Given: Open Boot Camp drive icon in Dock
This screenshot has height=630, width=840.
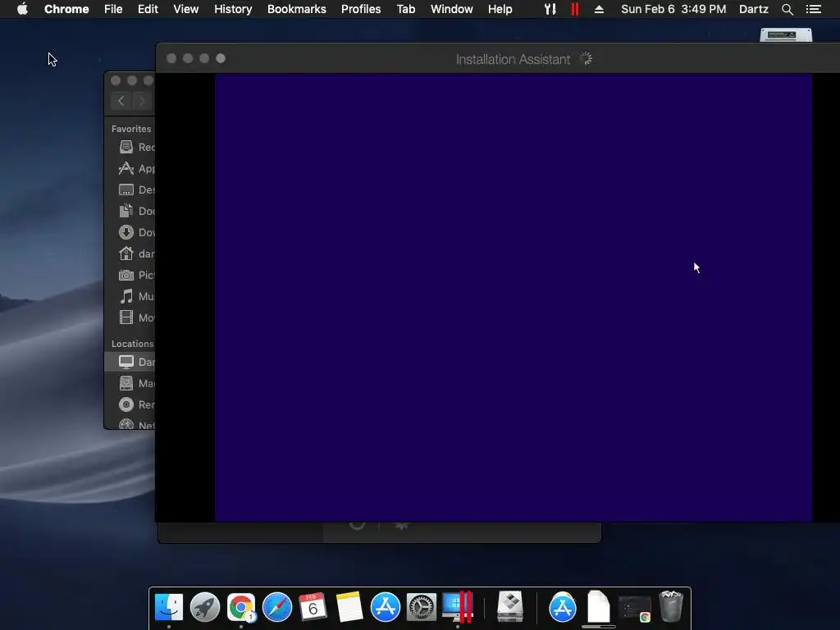Looking at the screenshot, I should tap(509, 607).
